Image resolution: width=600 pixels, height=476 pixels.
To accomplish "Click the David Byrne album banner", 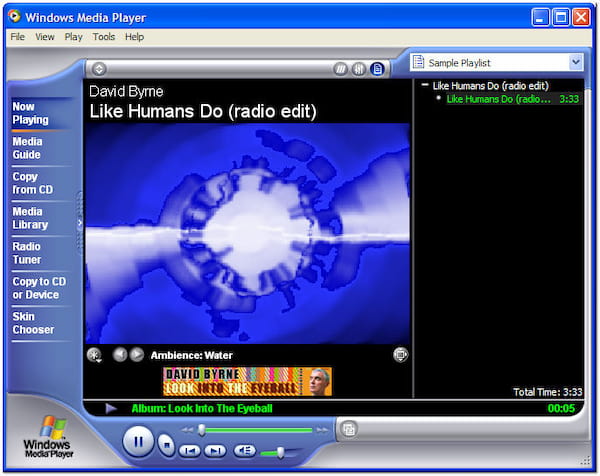I will (x=247, y=381).
